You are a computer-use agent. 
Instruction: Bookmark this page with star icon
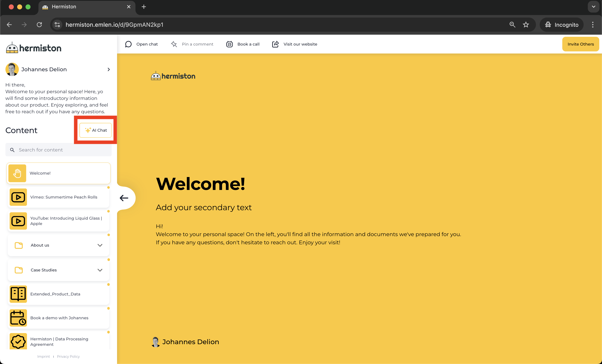click(526, 25)
